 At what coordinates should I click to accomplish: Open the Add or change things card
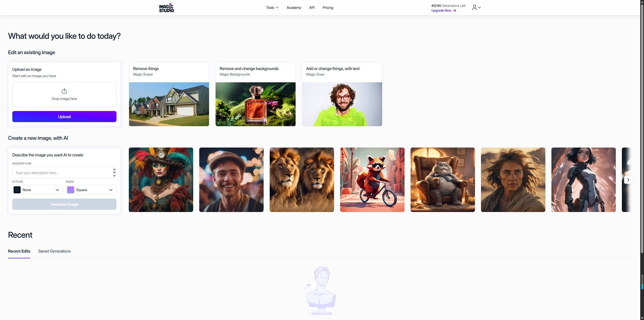(342, 94)
